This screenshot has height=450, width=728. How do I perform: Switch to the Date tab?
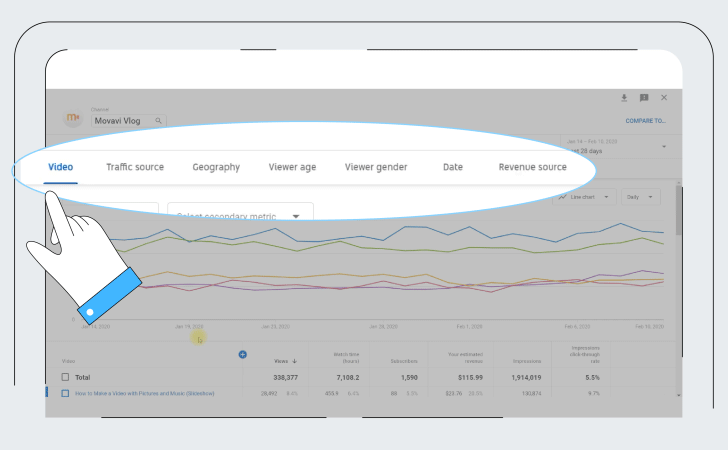453,167
